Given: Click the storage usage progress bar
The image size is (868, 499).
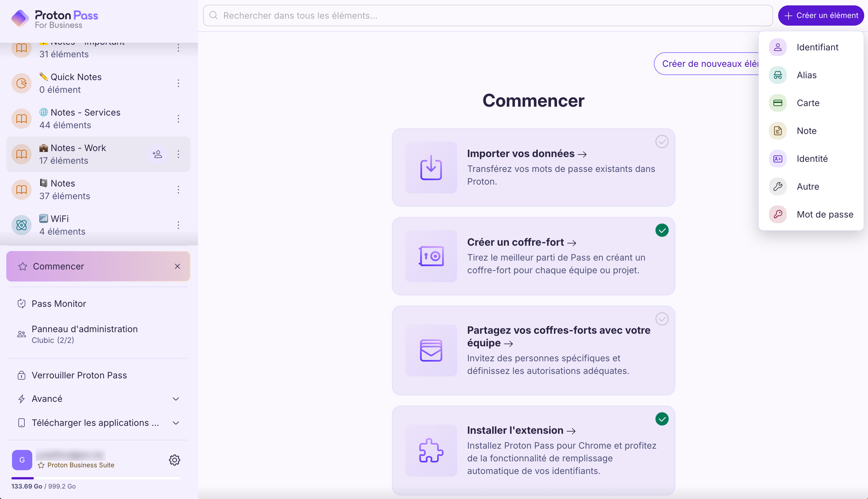Looking at the screenshot, I should [x=96, y=478].
